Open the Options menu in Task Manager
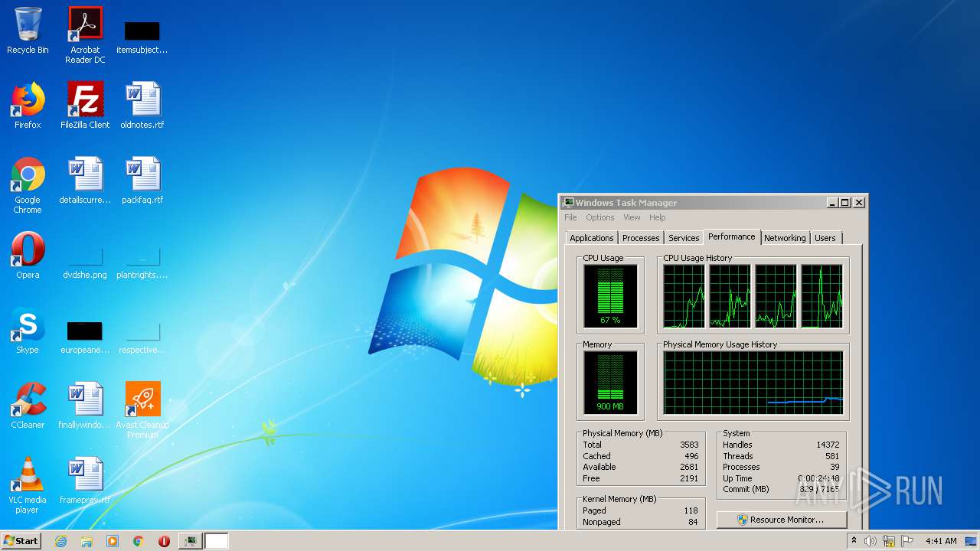980x551 pixels. point(600,217)
